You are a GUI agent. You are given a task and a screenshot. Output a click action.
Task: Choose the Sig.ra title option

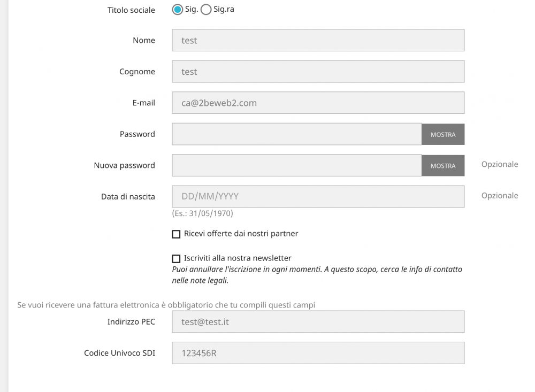[x=206, y=10]
